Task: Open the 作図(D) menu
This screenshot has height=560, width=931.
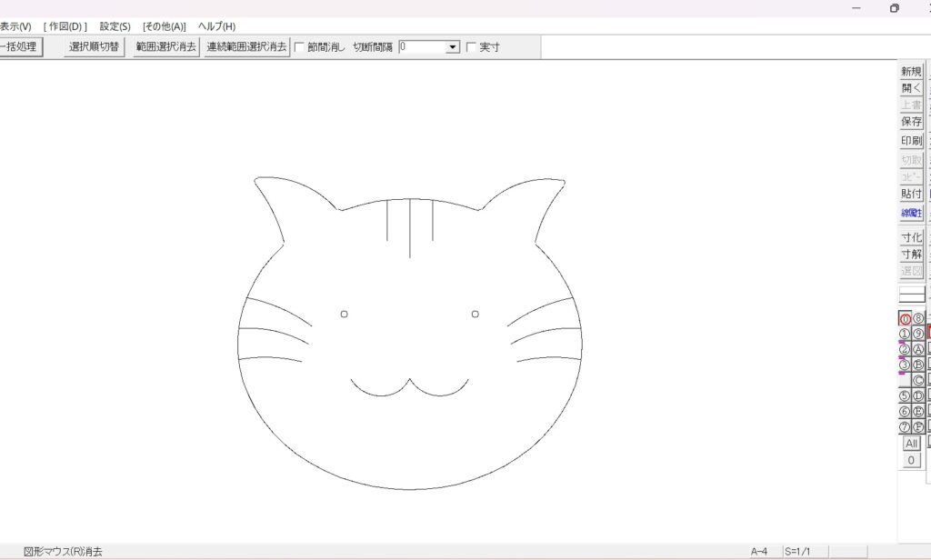Action: click(65, 26)
